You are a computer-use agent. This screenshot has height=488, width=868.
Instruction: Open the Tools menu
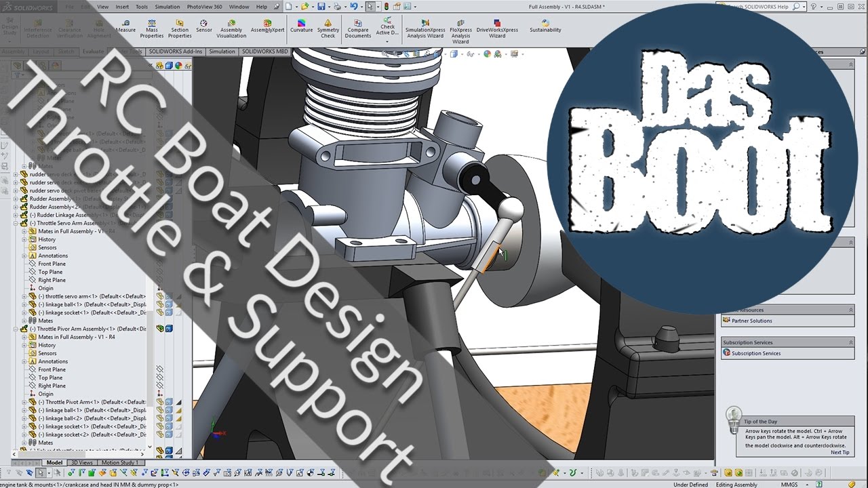coord(141,6)
